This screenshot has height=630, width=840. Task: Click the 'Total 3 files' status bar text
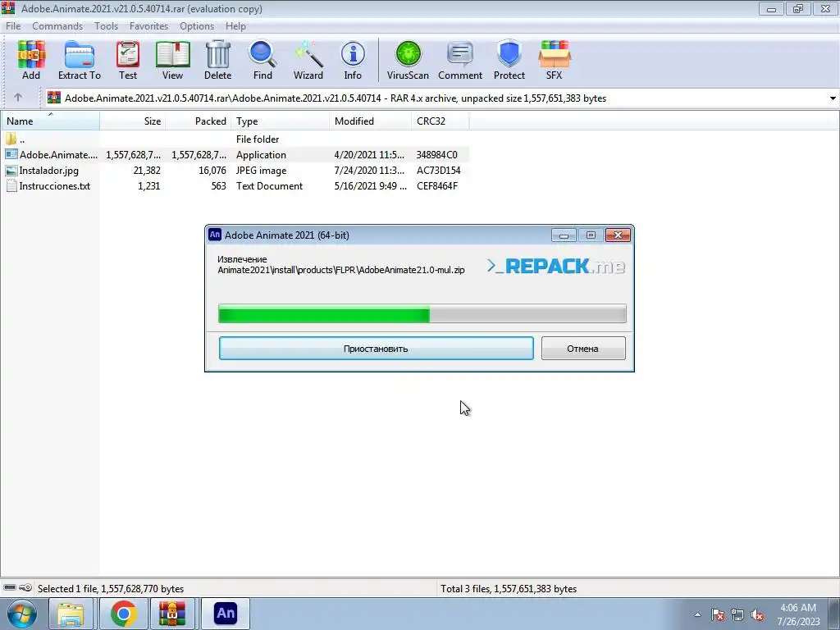click(509, 588)
